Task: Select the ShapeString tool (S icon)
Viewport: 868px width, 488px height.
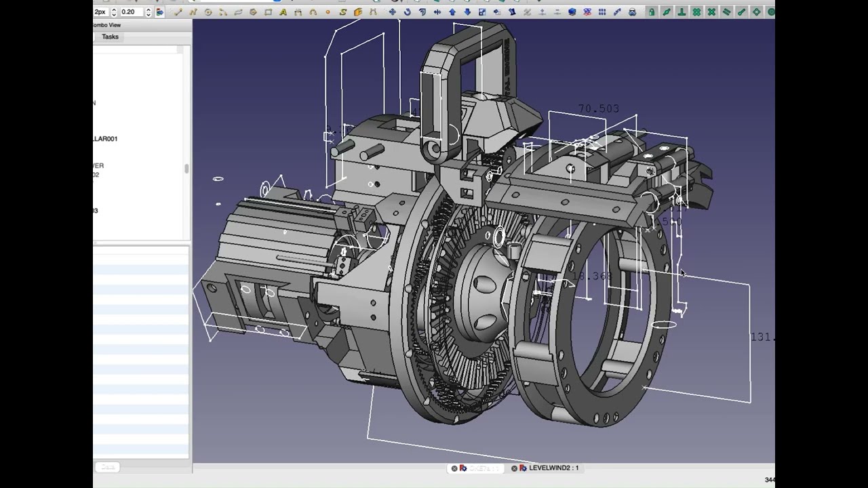Action: coord(343,12)
